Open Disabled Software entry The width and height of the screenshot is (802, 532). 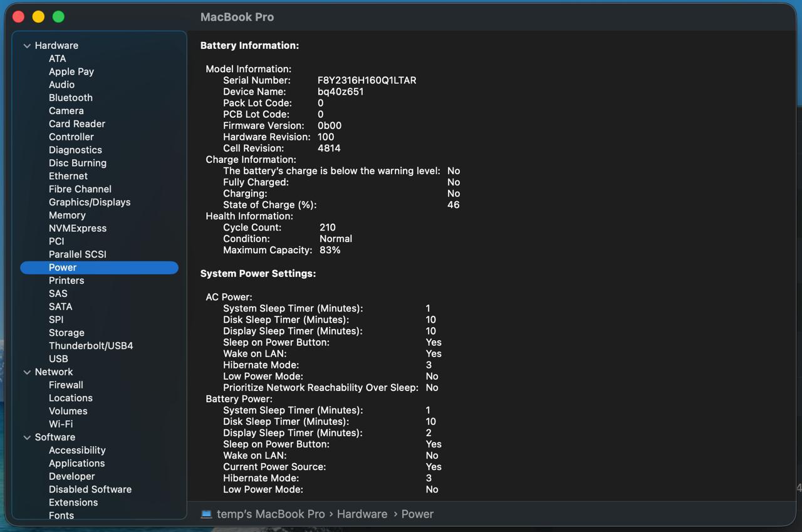point(90,489)
